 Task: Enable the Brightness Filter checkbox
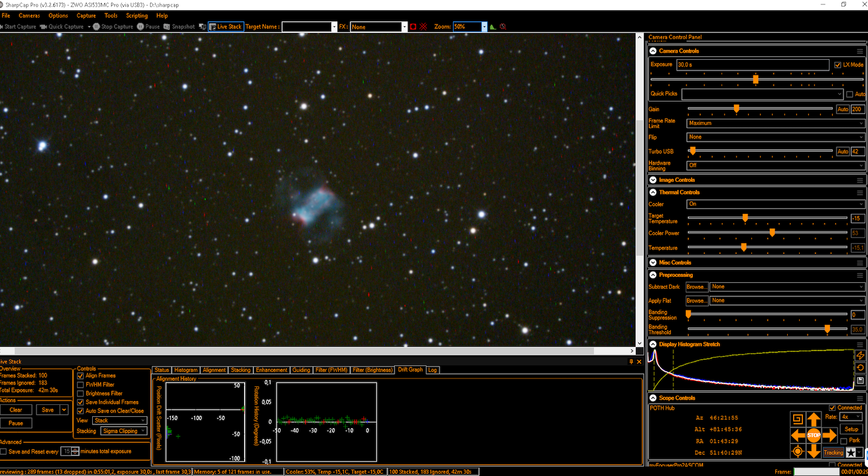tap(80, 394)
